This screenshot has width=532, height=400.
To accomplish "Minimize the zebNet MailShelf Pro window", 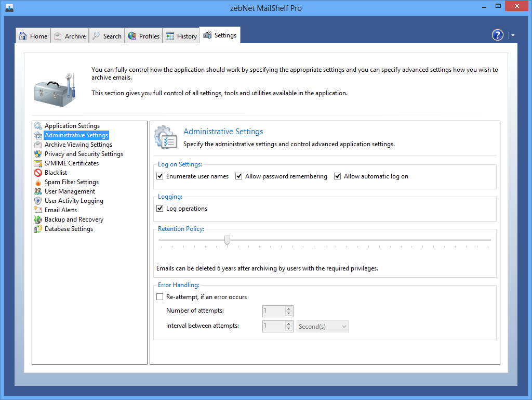I will (x=484, y=6).
